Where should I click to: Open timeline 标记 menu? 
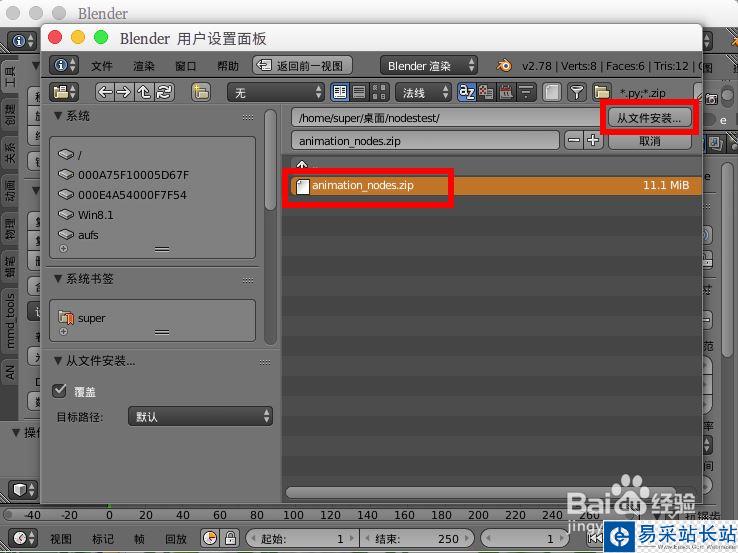pyautogui.click(x=103, y=538)
